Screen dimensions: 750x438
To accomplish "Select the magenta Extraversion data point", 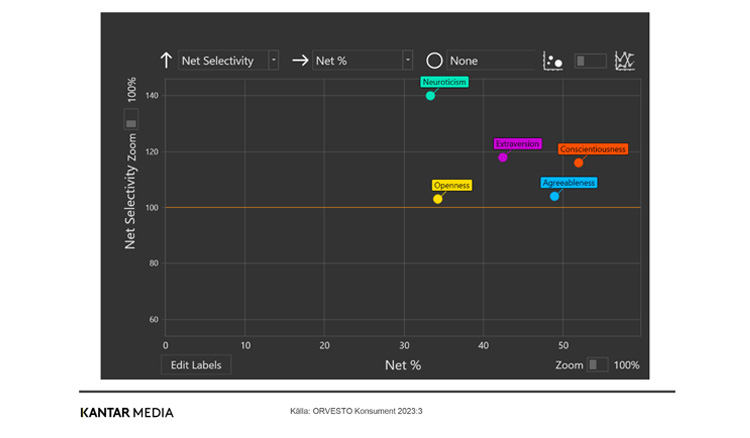I will [x=503, y=157].
